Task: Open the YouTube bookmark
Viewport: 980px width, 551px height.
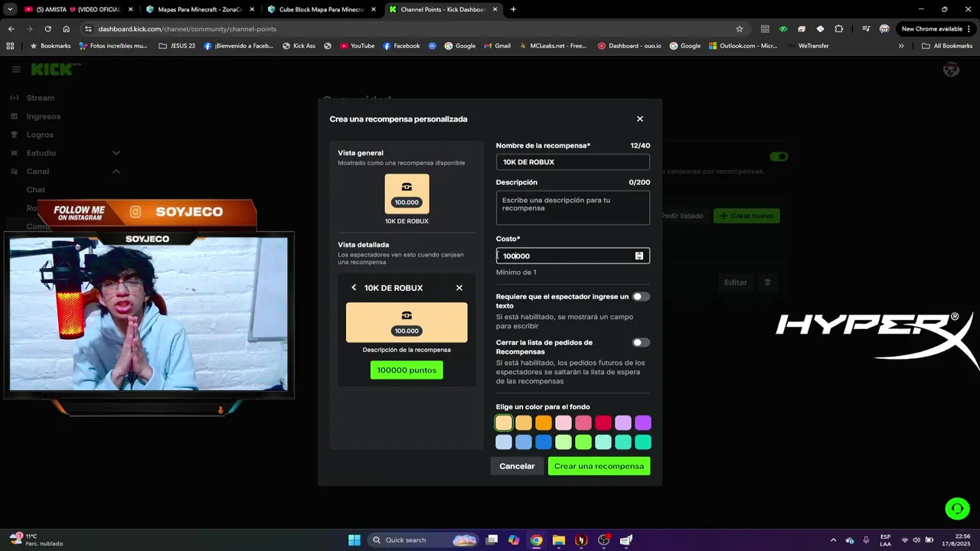Action: [x=358, y=46]
